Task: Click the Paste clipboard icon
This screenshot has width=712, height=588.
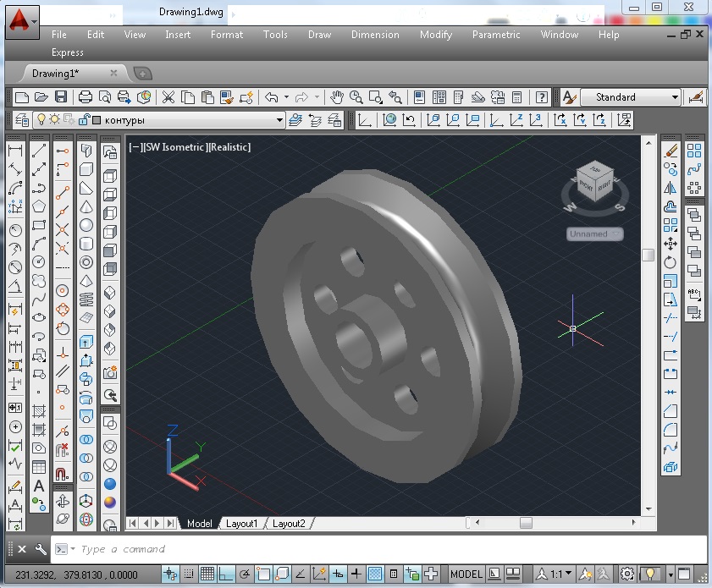Action: click(207, 97)
